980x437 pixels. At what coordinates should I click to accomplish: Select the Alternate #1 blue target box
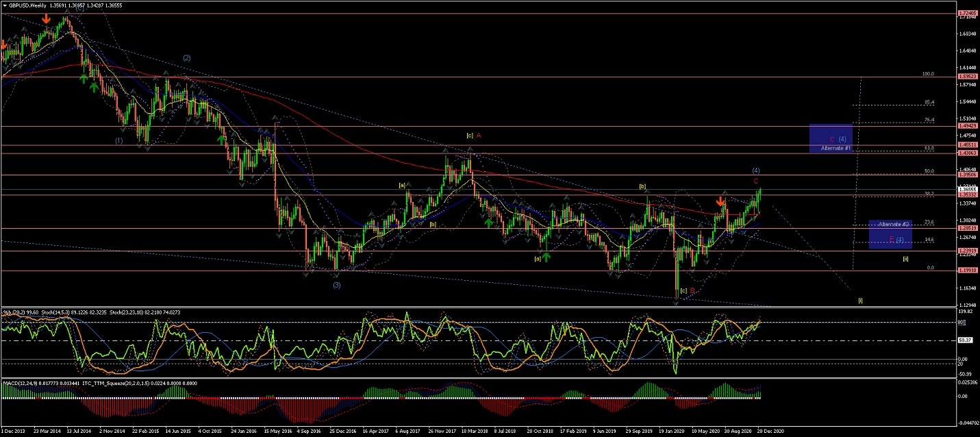click(x=831, y=138)
